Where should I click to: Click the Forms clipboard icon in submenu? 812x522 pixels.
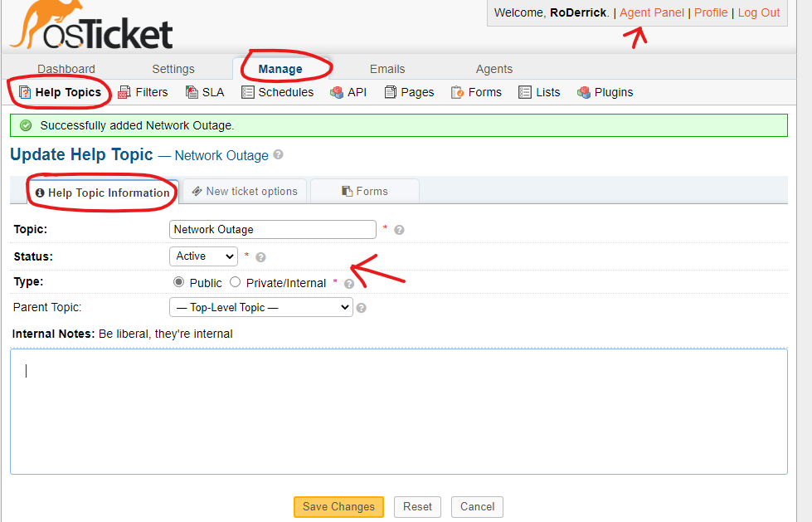pyautogui.click(x=457, y=92)
